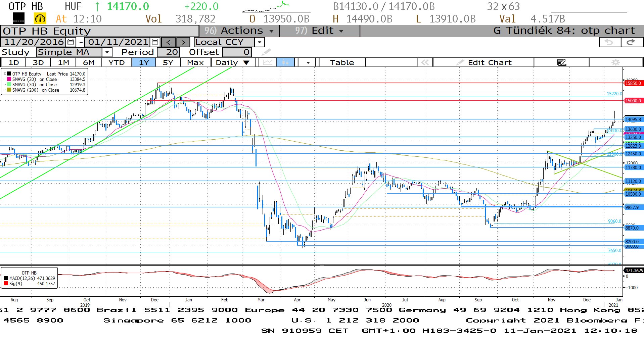Expand the chart type dropdown arrow
This screenshot has height=344, width=644.
(x=308, y=62)
